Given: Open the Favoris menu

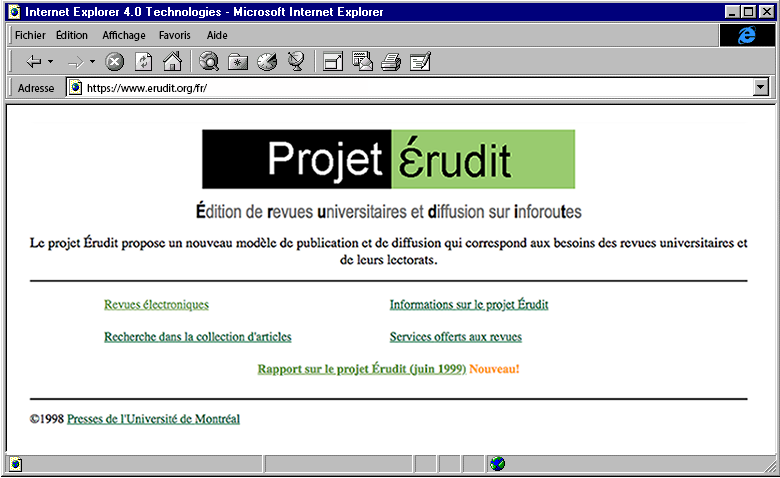Looking at the screenshot, I should pos(175,35).
